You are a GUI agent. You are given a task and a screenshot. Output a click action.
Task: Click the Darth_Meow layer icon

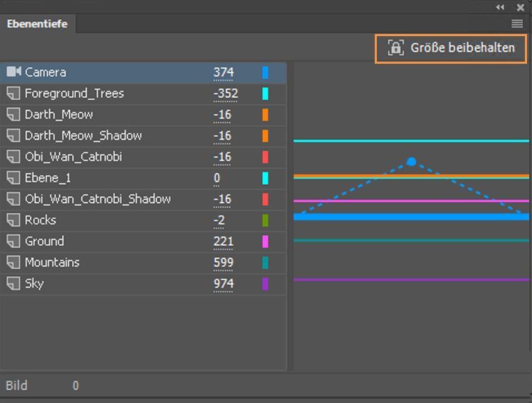(x=13, y=115)
